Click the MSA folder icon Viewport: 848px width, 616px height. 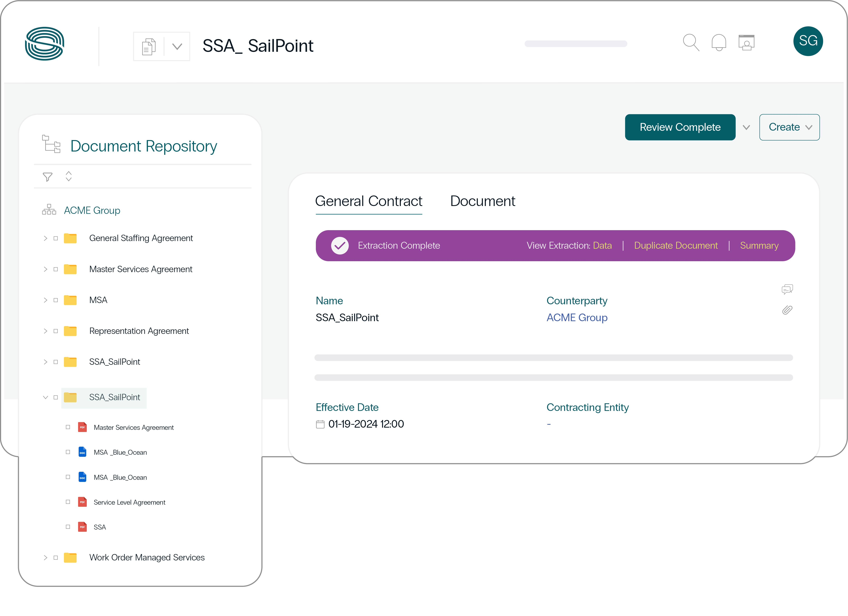pos(70,300)
